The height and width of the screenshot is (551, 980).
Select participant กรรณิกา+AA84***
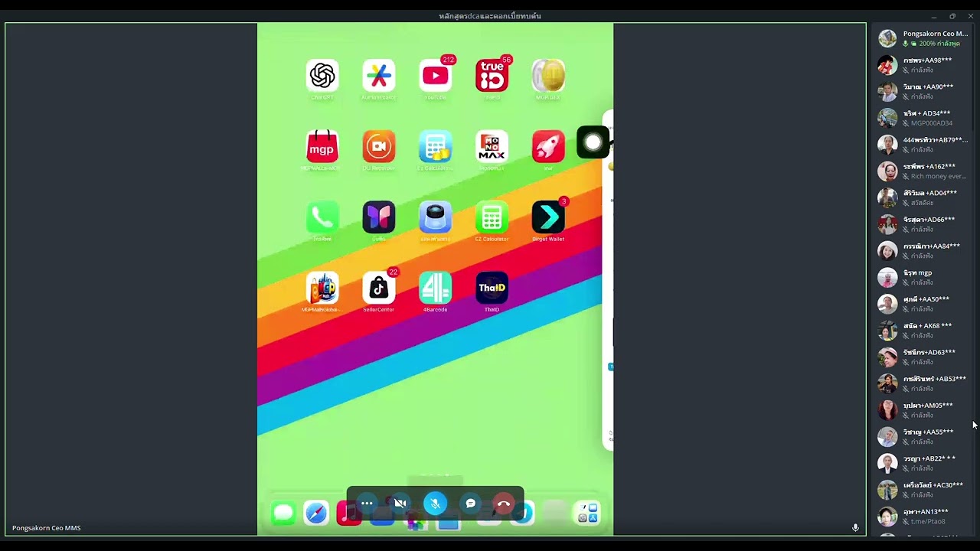click(x=923, y=251)
